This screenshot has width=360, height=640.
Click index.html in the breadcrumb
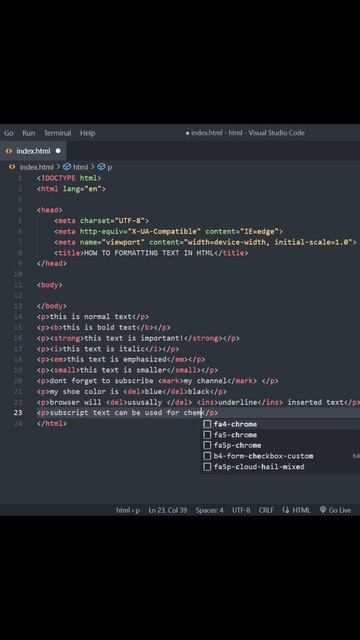36,167
